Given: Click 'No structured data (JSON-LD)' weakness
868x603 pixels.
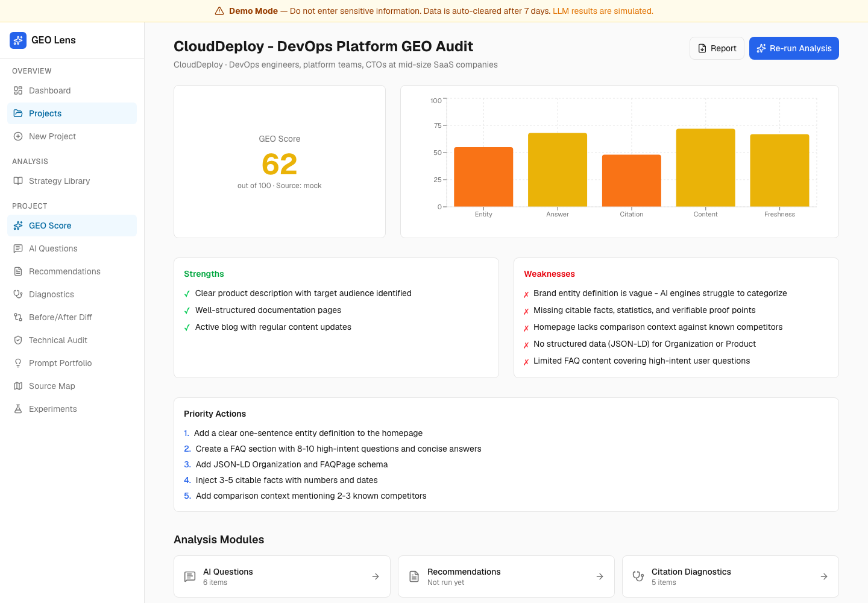Looking at the screenshot, I should 644,344.
